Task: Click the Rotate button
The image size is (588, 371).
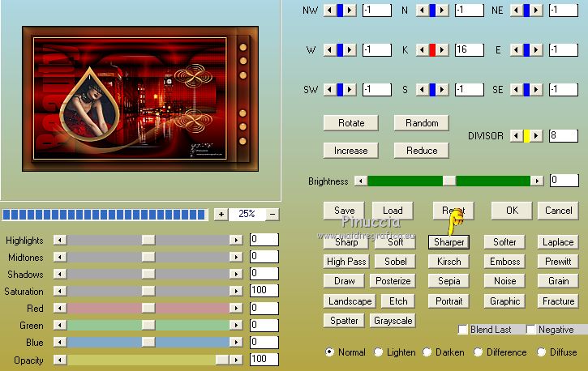Action: click(351, 123)
